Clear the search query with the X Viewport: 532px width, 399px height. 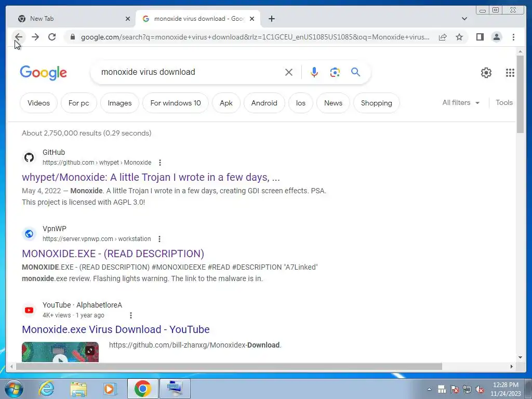289,72
